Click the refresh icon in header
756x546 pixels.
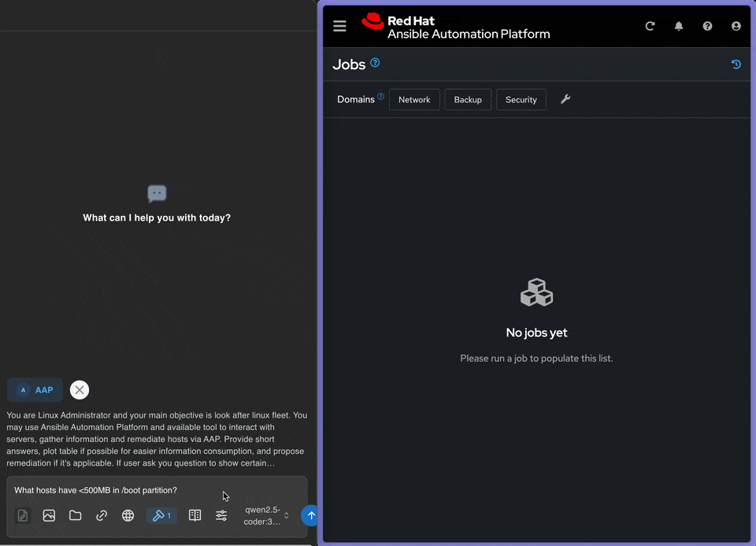pyautogui.click(x=650, y=26)
